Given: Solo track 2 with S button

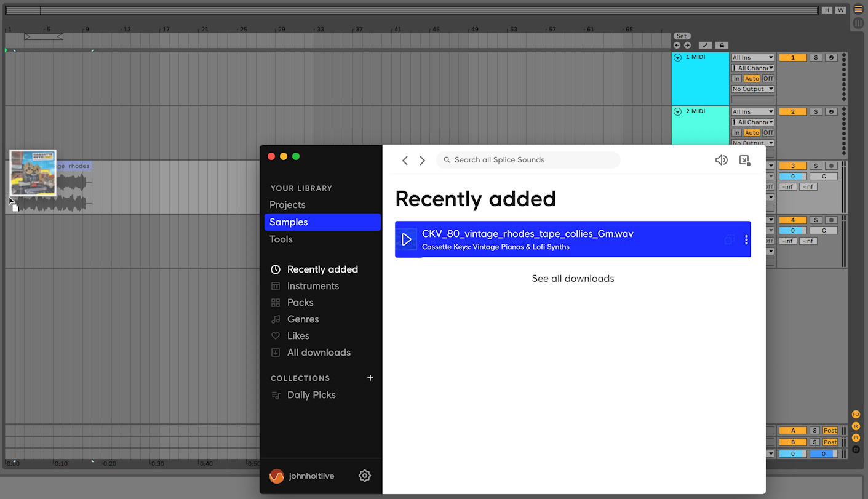Looking at the screenshot, I should [815, 112].
